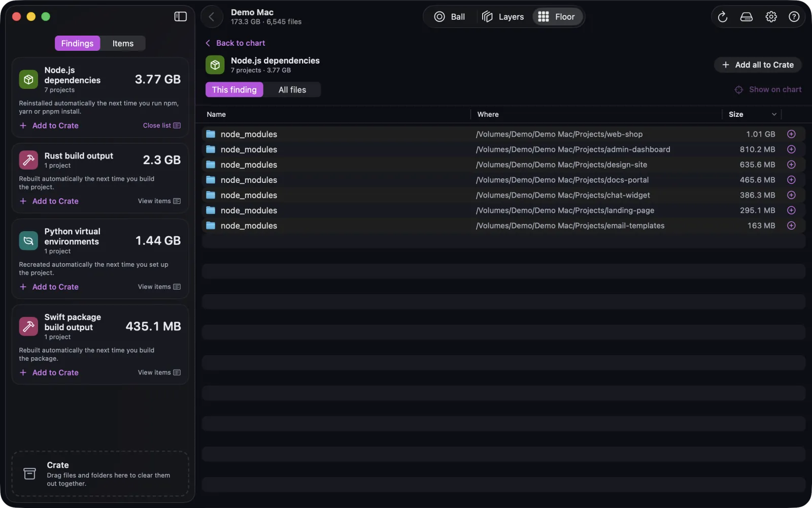Click the back navigation chevron button
812x508 pixels.
(x=212, y=17)
